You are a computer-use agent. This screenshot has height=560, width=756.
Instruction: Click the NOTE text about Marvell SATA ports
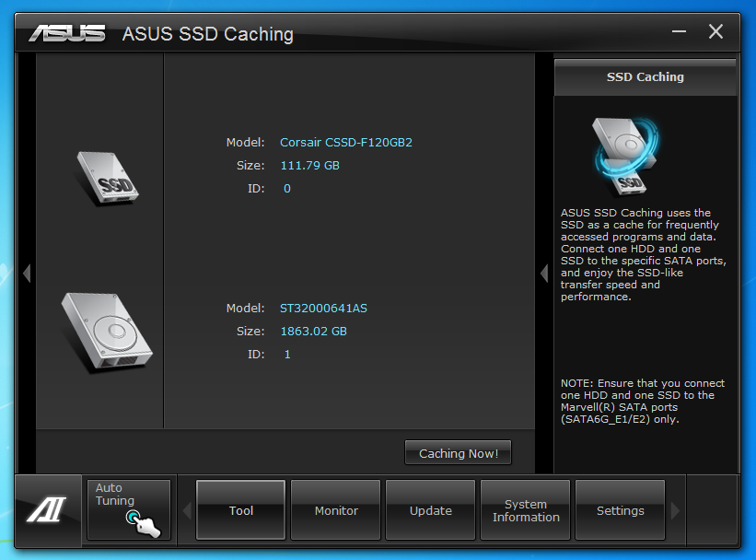(x=642, y=401)
